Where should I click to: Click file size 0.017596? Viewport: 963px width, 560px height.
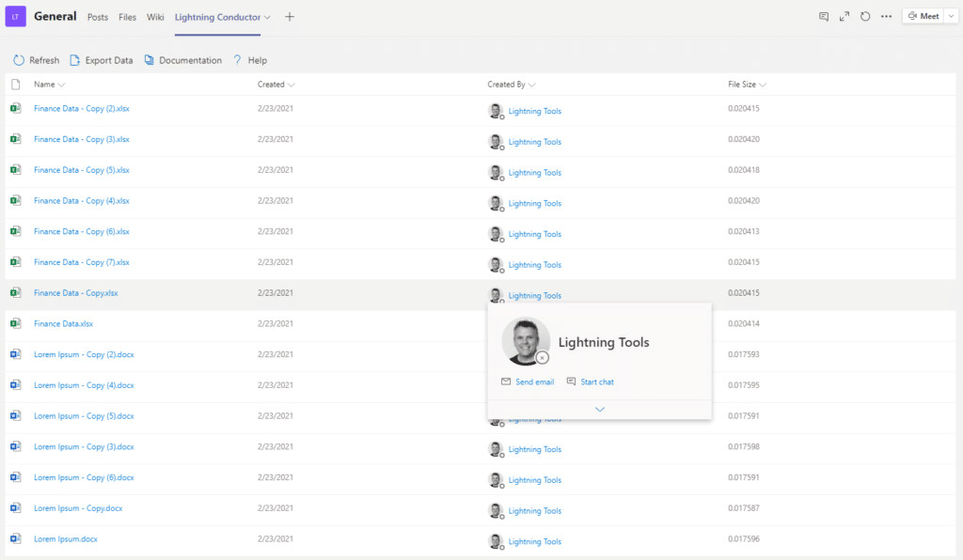point(743,538)
